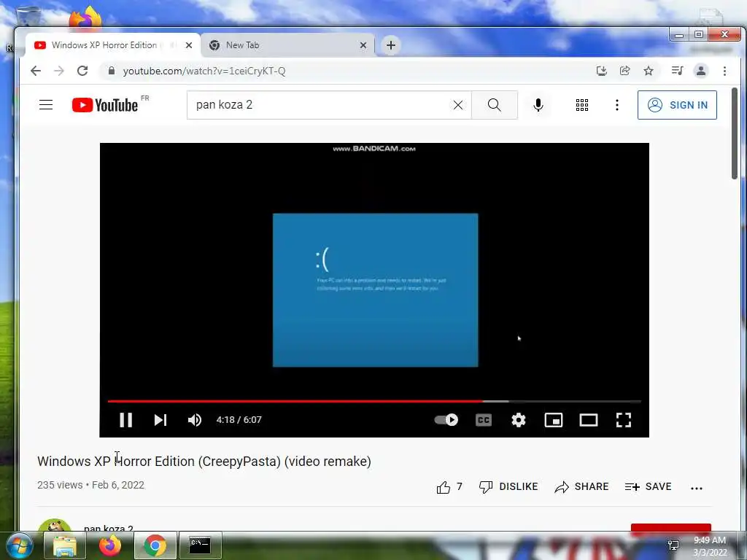Click the SHARE button
747x560 pixels.
click(581, 486)
